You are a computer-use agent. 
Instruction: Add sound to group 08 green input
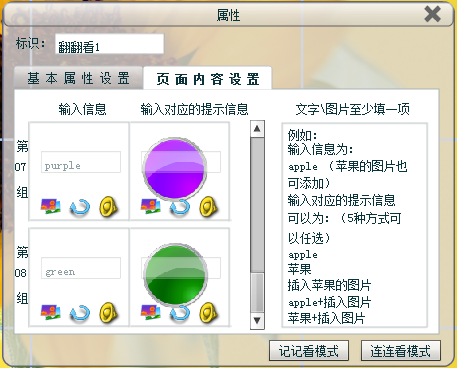click(x=108, y=313)
